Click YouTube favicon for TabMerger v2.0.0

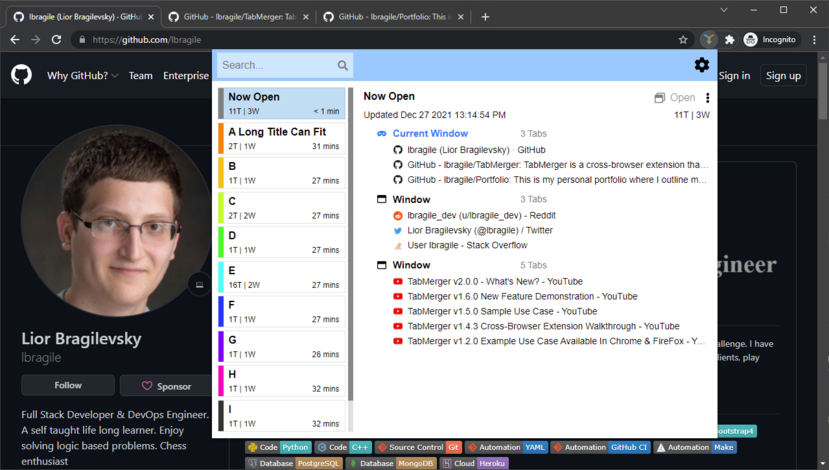point(398,282)
